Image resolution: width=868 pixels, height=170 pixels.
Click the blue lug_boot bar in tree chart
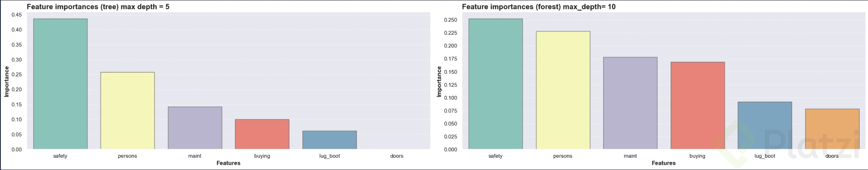[x=329, y=140]
